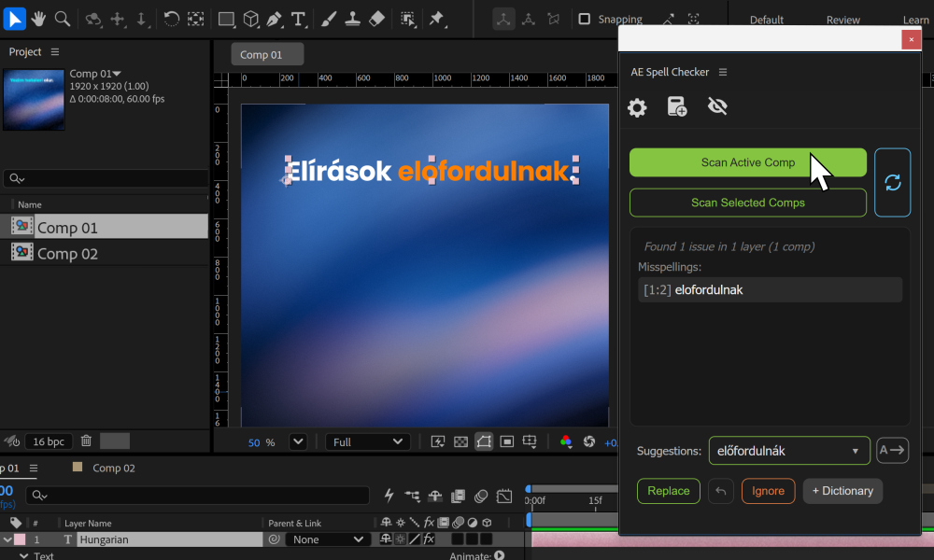Viewport: 934px width, 560px height.
Task: Toggle the draft 3D lightning icon
Action: [x=389, y=495]
